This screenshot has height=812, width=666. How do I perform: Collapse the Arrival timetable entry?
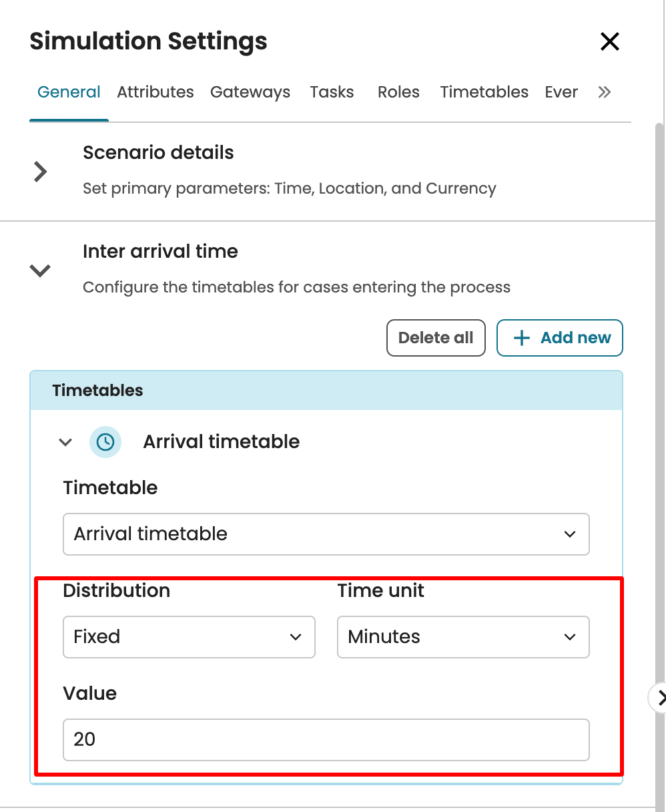pos(65,442)
